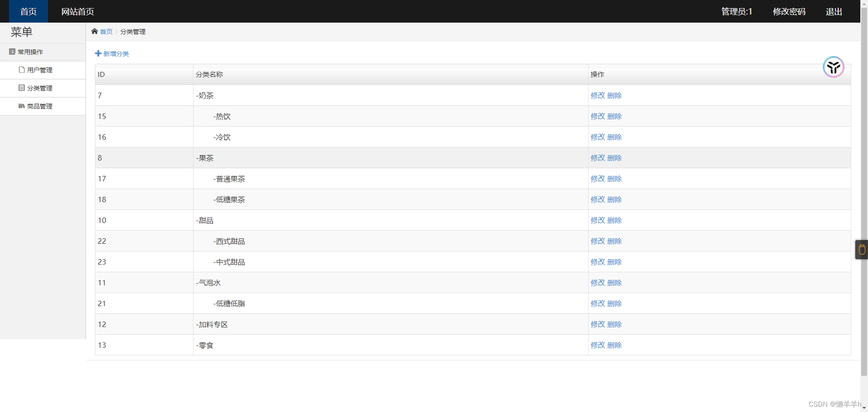868x412 pixels.
Task: Click 修改 for the 低糖低脂 row
Action: click(x=598, y=303)
